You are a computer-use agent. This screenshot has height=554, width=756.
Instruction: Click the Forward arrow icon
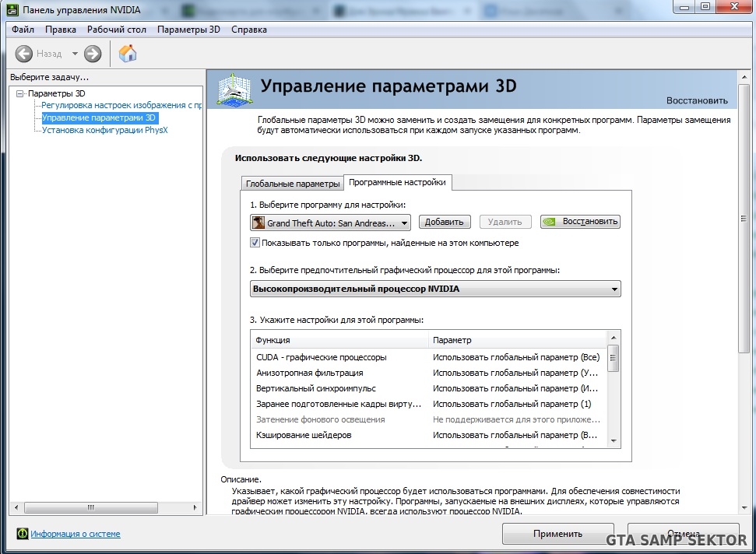(93, 54)
